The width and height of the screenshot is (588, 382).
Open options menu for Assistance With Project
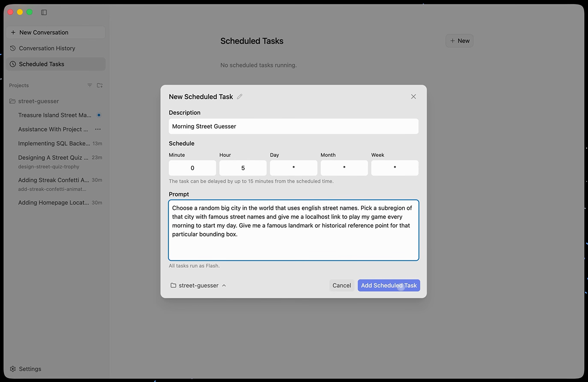point(98,129)
